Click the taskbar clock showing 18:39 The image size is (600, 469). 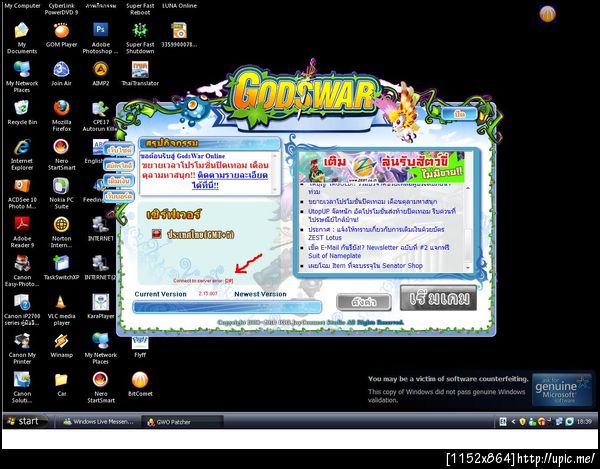pos(584,422)
